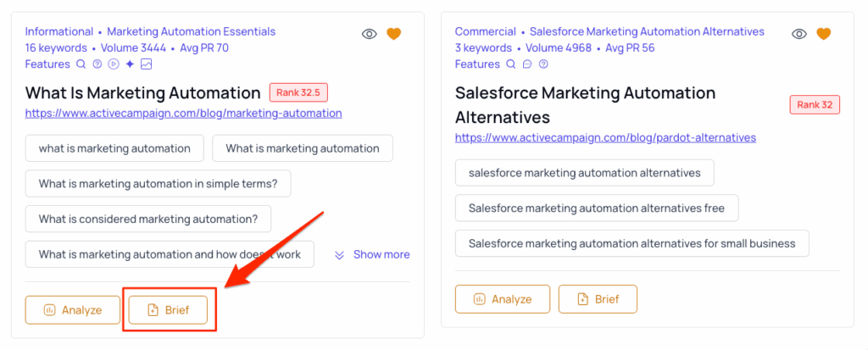The image size is (868, 350).
Task: Toggle eye visibility on What Is Marketing Automation
Action: [x=369, y=34]
